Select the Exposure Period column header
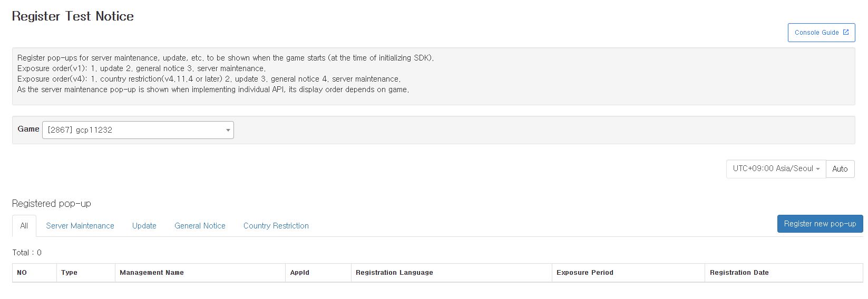 (x=584, y=273)
